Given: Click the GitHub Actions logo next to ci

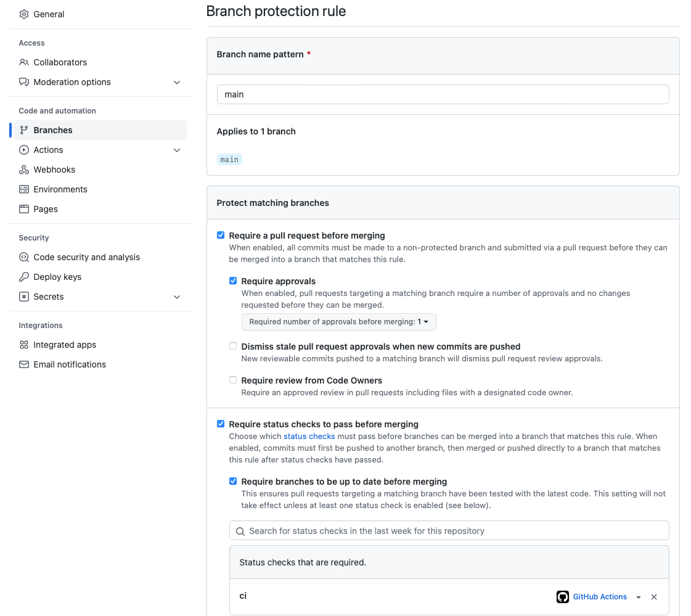Looking at the screenshot, I should pos(563,597).
